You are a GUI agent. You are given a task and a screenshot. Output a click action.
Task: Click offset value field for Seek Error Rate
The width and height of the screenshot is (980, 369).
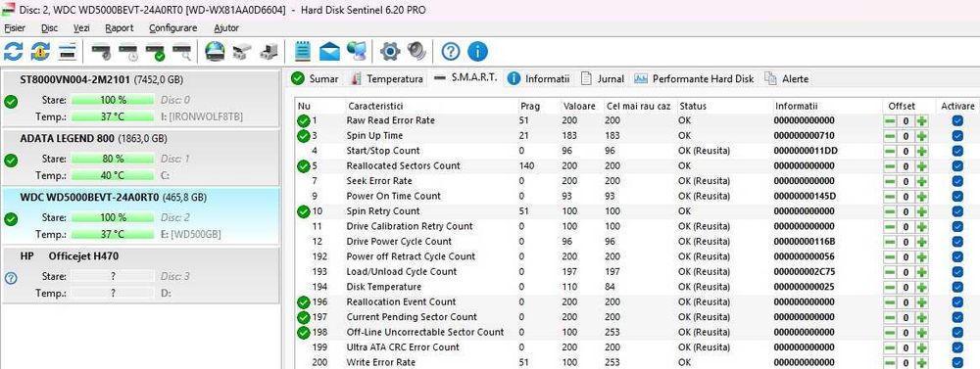pos(905,181)
